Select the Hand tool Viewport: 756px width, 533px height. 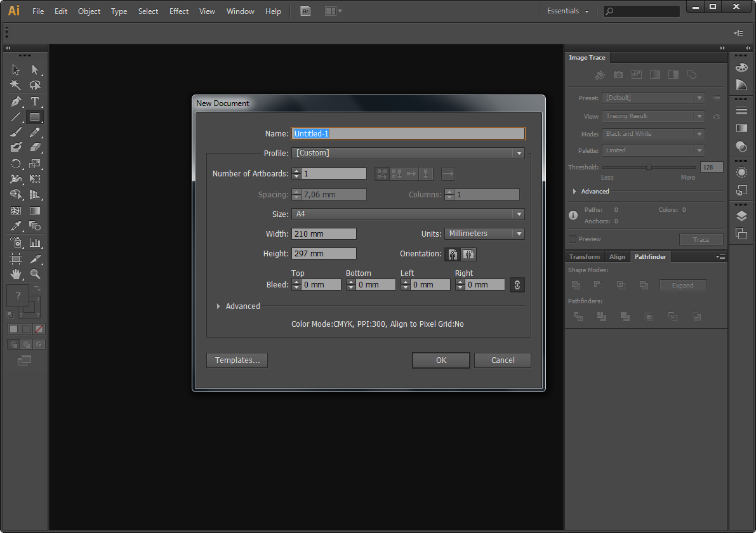click(x=16, y=274)
